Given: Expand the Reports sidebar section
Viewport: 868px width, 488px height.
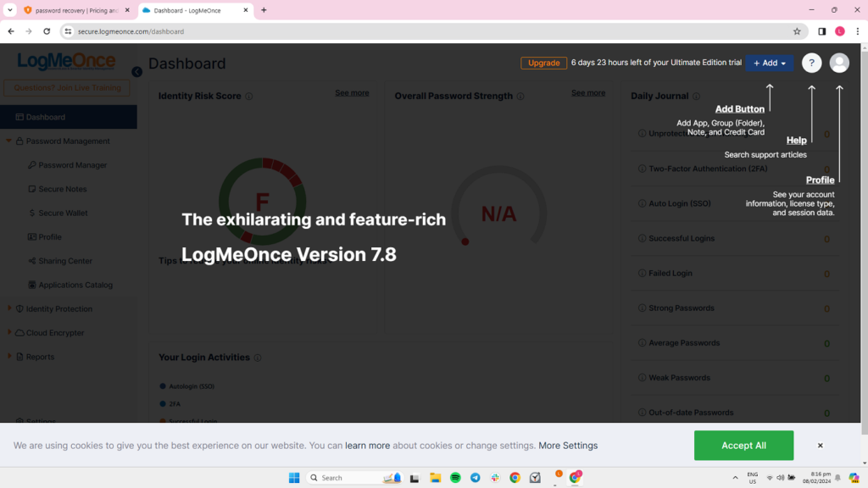Looking at the screenshot, I should 40,357.
